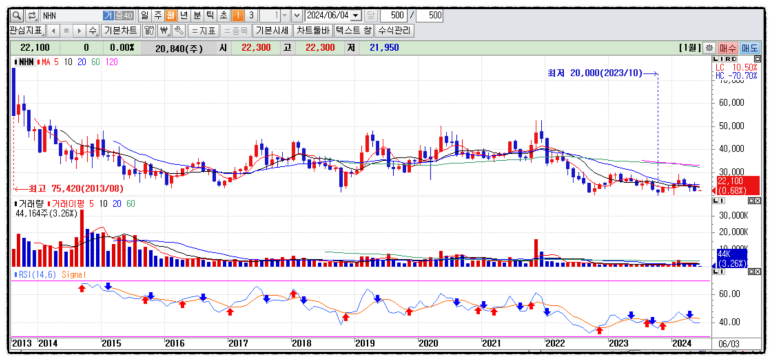Viewport: 773px width, 361px height.
Task: Click the L scale icon on volume panel
Action: point(716,201)
